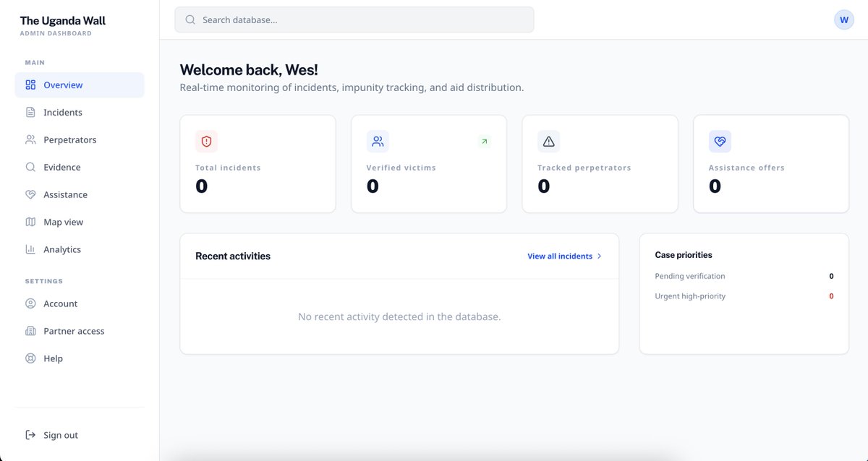Switch to the Overview section
Screen dimensions: 868x461
pyautogui.click(x=64, y=85)
